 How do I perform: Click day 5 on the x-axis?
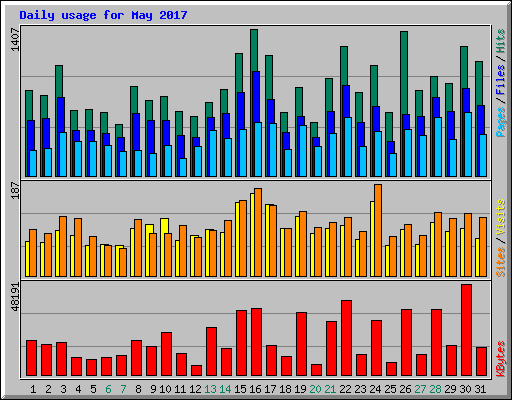pyautogui.click(x=93, y=389)
